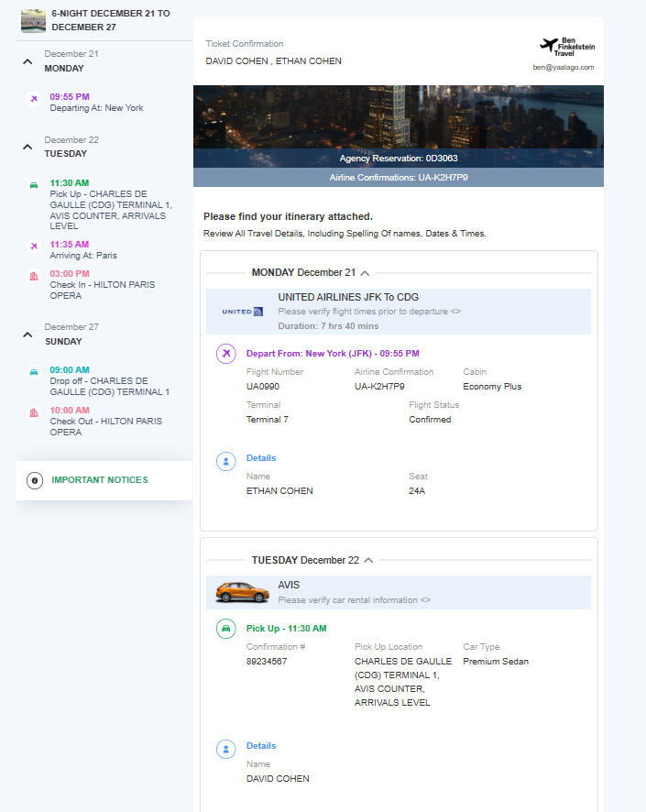Click the hotel icon next to 03:00 PM check in
This screenshot has height=812, width=646.
tap(34, 276)
